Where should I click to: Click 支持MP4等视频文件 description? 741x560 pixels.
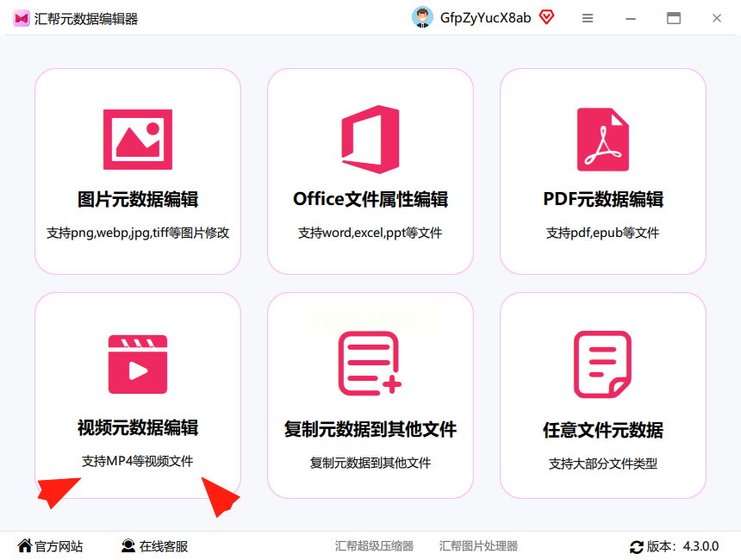[138, 461]
